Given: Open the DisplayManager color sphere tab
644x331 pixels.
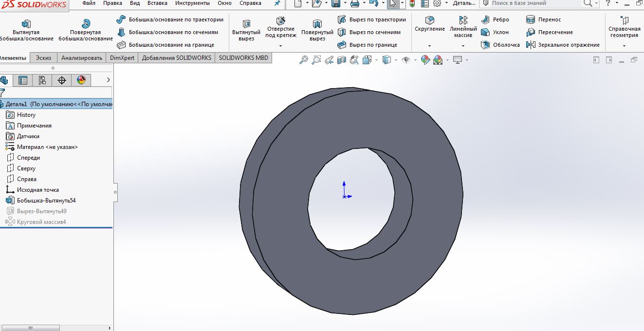Looking at the screenshot, I should click(x=81, y=80).
